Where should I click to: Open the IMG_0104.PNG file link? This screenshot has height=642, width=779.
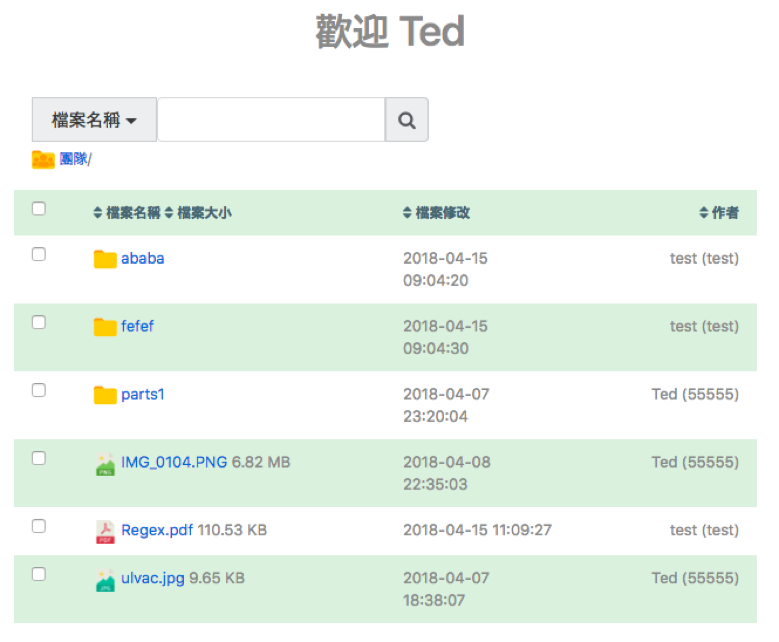(174, 463)
